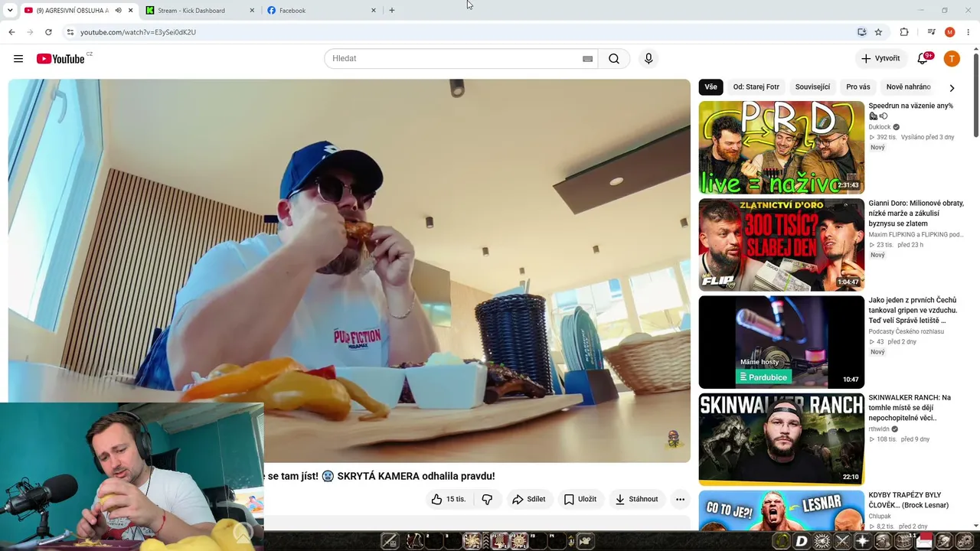Like the video with 15 tis. button

click(x=449, y=499)
